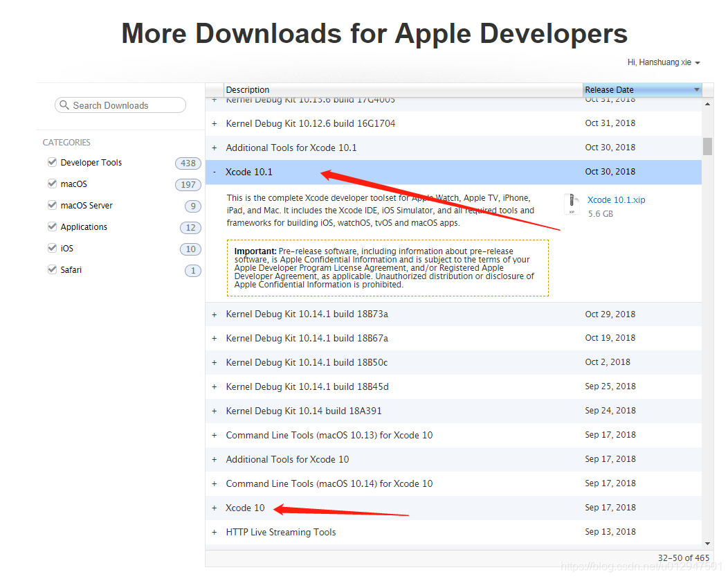Expand HTTP Live Streaming Tools row

[x=214, y=532]
